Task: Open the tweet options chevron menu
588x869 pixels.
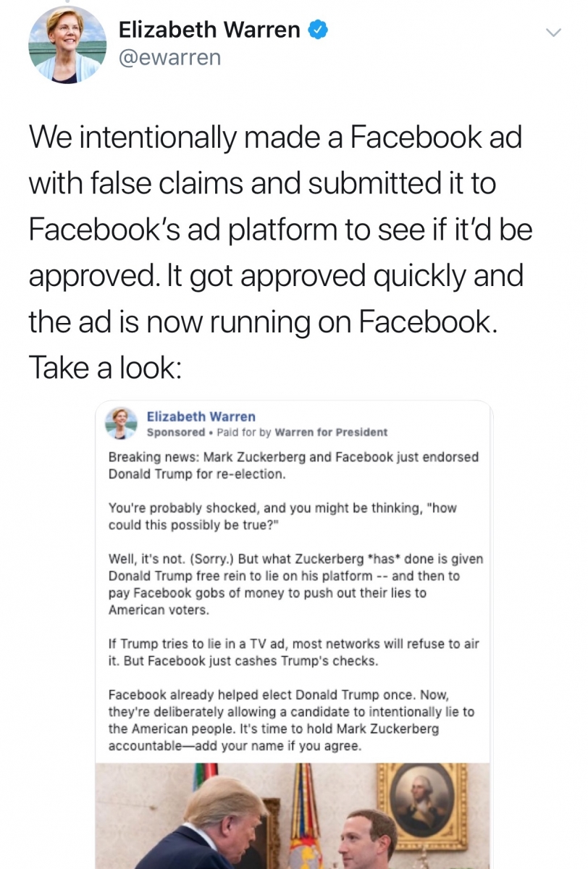Action: 553,33
